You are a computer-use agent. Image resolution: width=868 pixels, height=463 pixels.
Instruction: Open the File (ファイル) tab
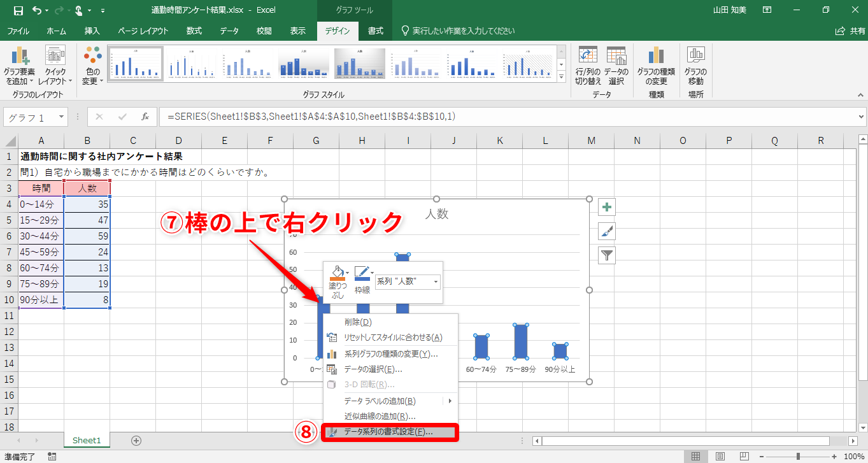click(18, 31)
